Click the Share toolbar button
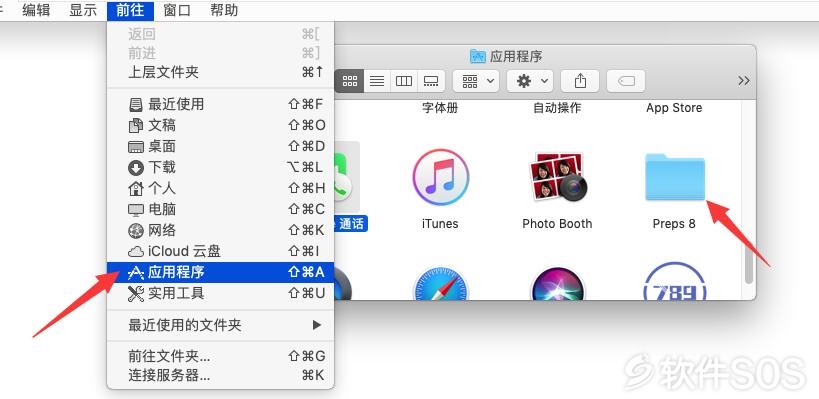Image resolution: width=819 pixels, height=399 pixels. 580,81
